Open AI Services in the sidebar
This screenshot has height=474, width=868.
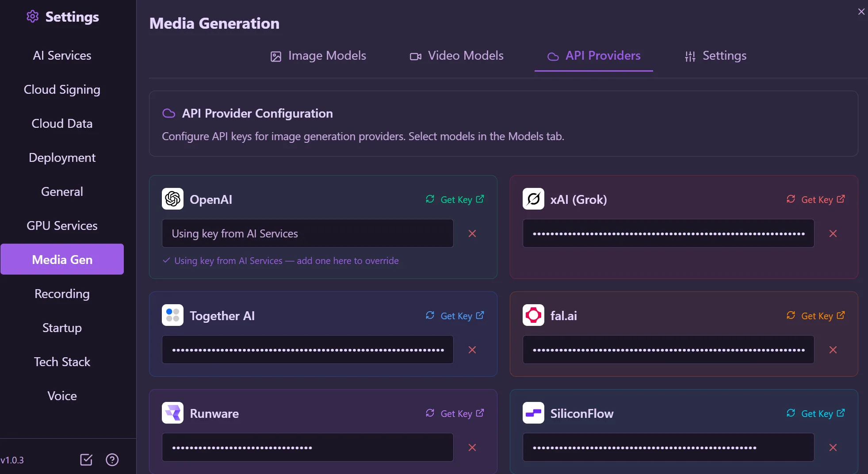pos(62,55)
